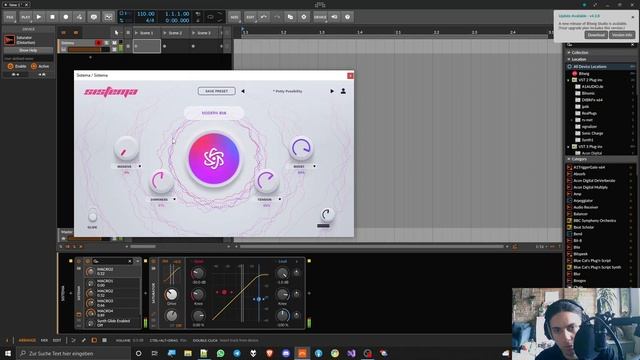The image size is (640, 360).
Task: Click the 4/4 time signature field
Action: click(x=150, y=20)
